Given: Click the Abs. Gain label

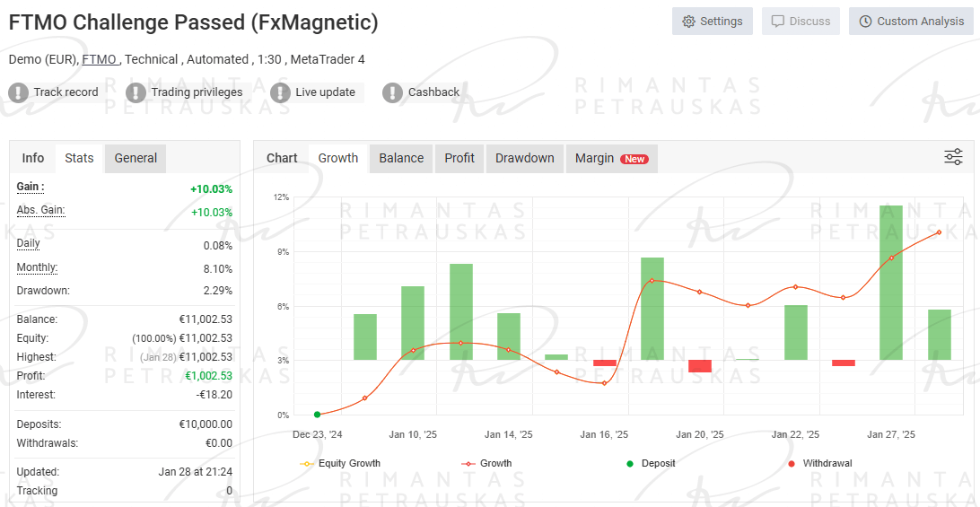Looking at the screenshot, I should point(40,210).
